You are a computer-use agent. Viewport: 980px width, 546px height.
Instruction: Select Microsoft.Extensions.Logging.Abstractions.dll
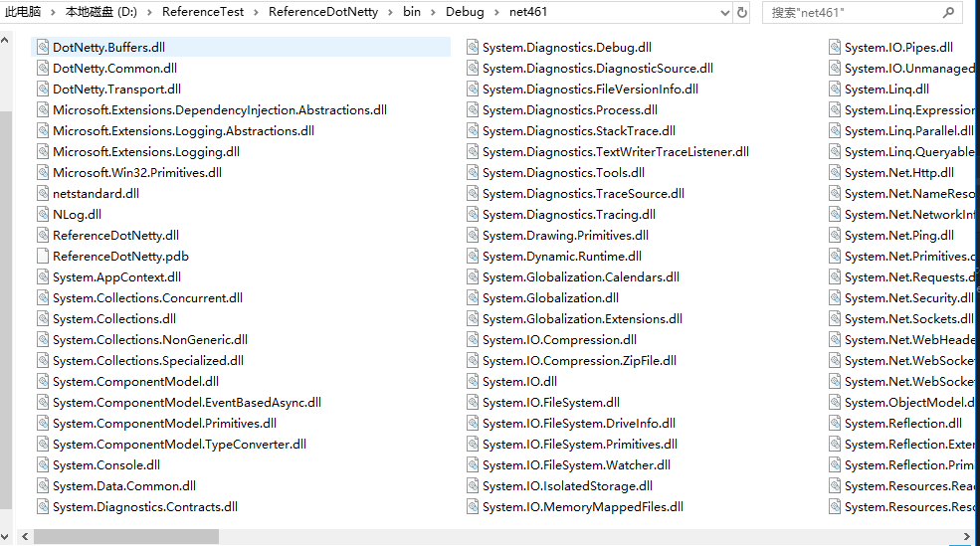[x=184, y=131]
